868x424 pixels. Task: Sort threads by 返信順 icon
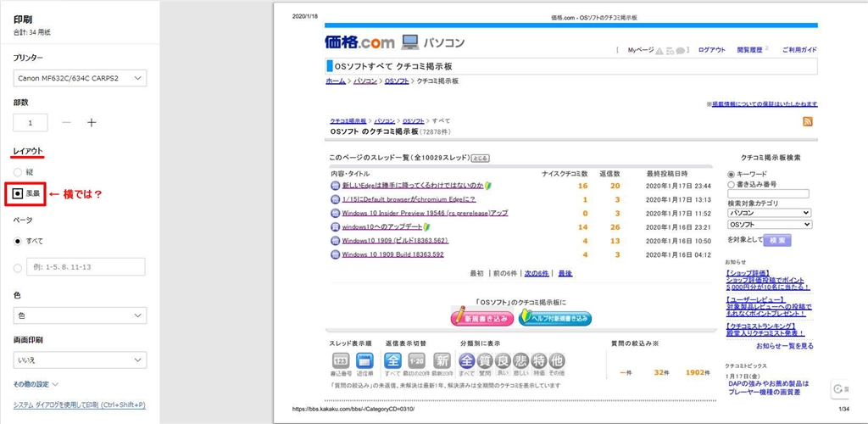coord(364,361)
